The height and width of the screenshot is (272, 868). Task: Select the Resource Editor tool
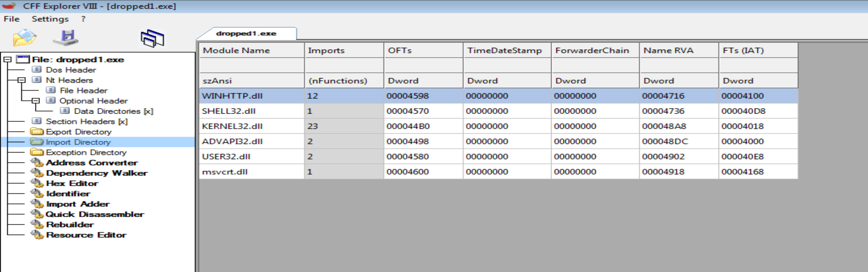tap(86, 235)
